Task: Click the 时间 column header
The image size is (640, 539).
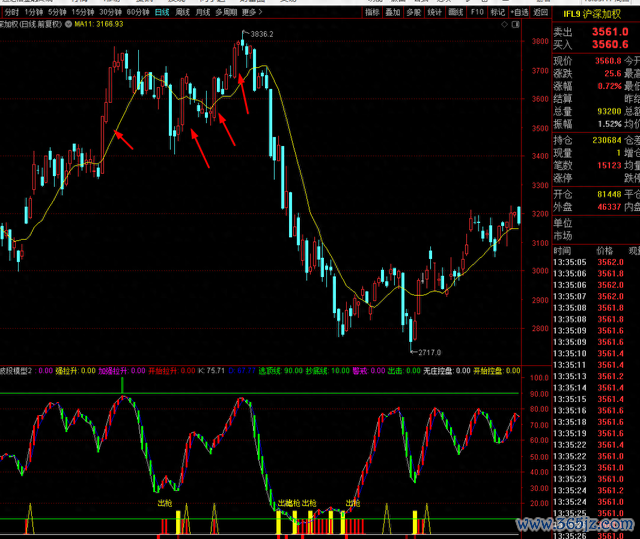Action: pyautogui.click(x=562, y=251)
